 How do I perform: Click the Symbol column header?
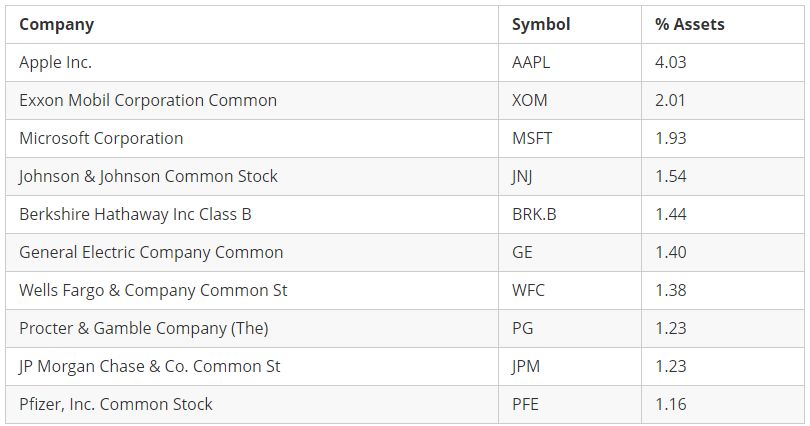[541, 24]
